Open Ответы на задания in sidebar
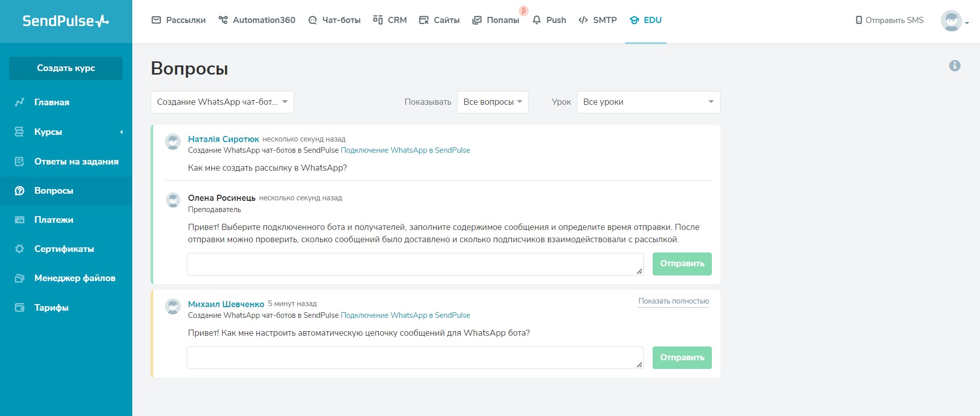 coord(66,161)
